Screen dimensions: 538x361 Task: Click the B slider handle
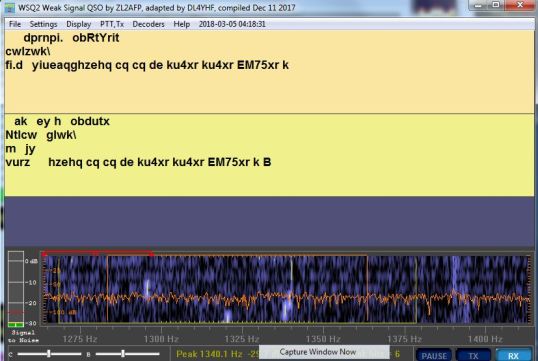[122, 353]
